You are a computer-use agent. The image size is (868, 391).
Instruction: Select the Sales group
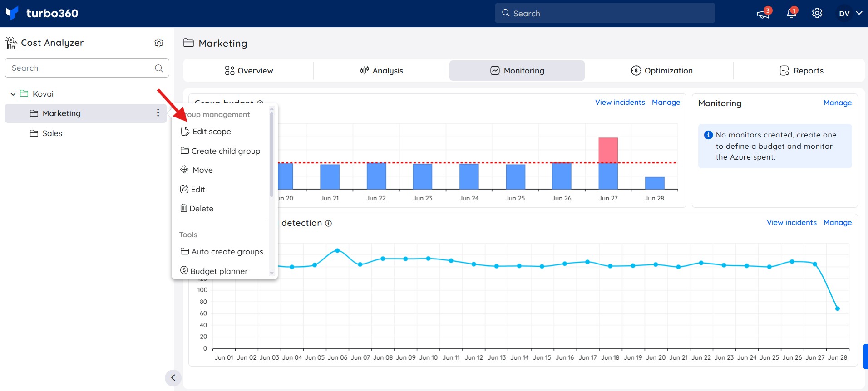point(52,133)
